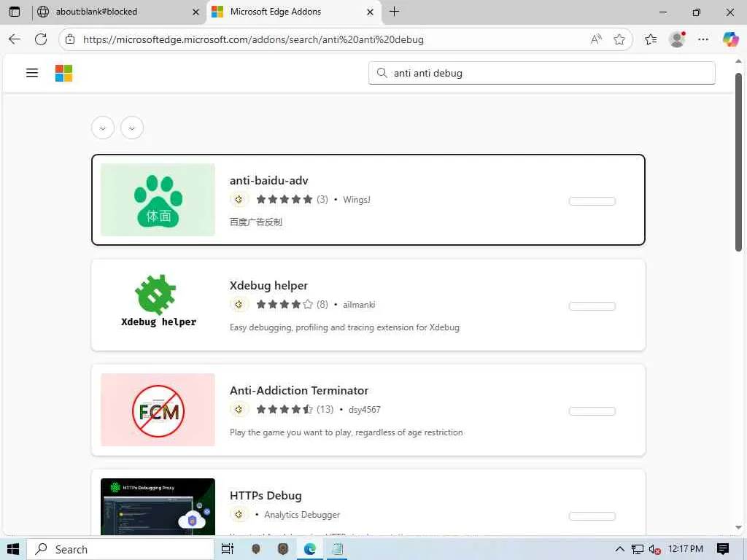The height and width of the screenshot is (560, 747).
Task: Click the WingsJ publisher name
Action: [356, 200]
